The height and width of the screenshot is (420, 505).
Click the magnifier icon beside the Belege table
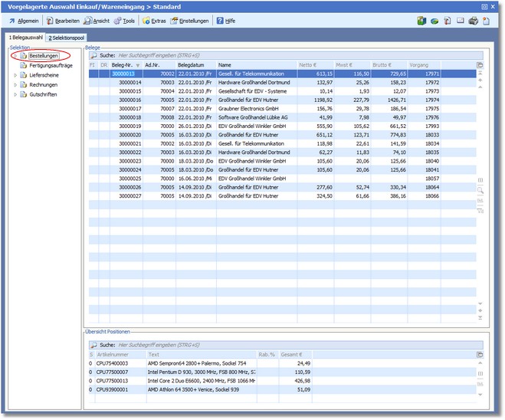(480, 189)
